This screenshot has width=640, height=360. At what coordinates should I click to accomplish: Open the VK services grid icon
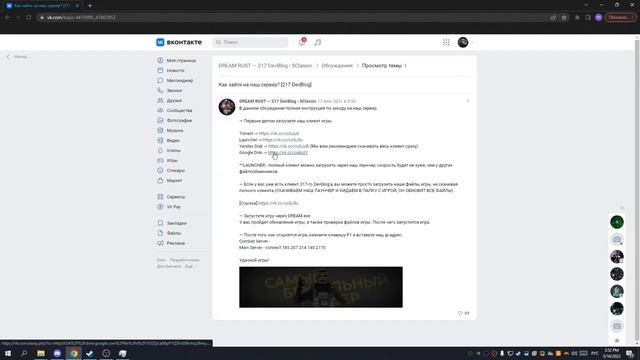click(446, 42)
